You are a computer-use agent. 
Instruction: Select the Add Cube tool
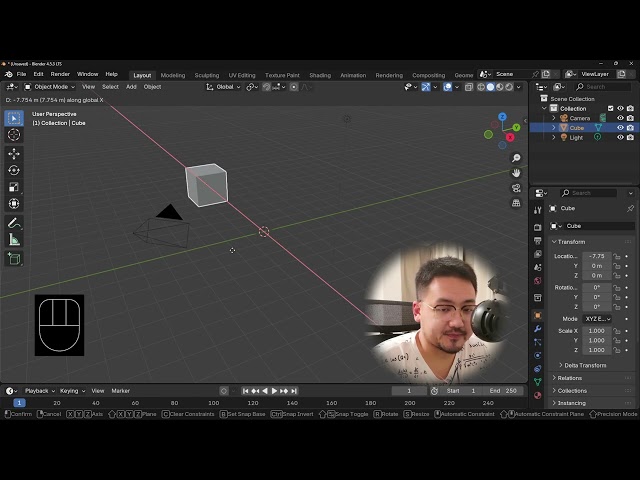click(14, 259)
